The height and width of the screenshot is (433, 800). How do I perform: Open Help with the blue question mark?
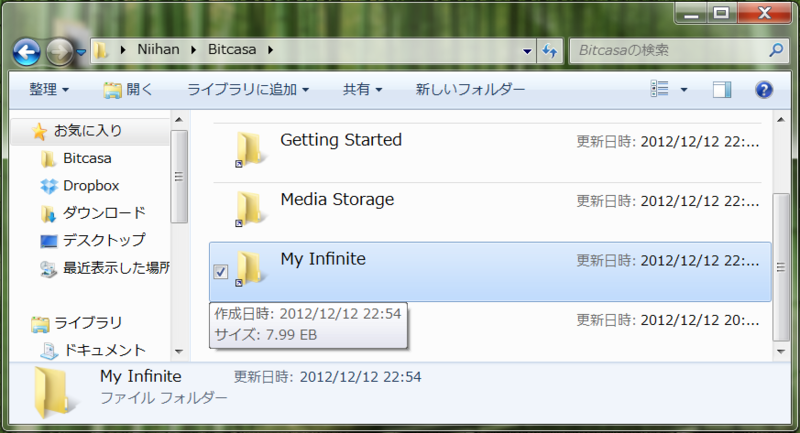tap(763, 90)
